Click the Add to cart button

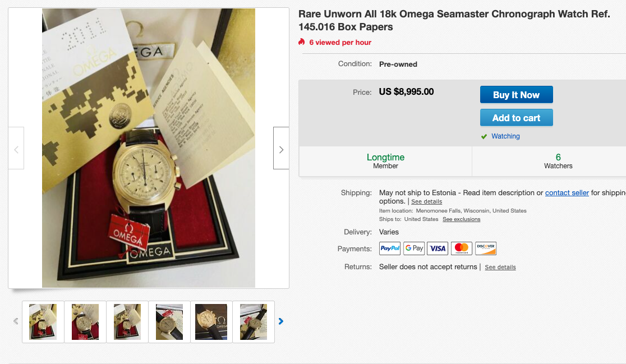coord(516,118)
